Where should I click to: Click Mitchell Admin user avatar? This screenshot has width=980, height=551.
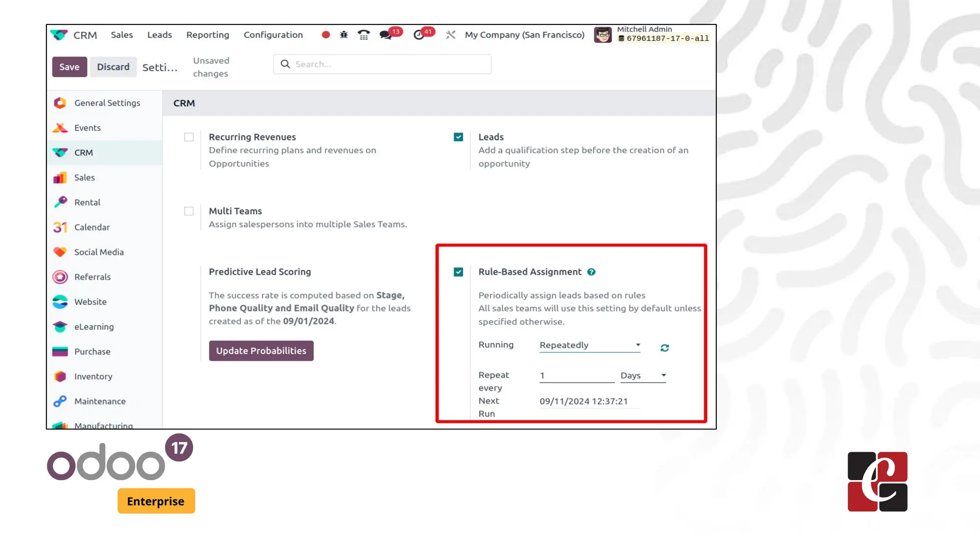(602, 35)
